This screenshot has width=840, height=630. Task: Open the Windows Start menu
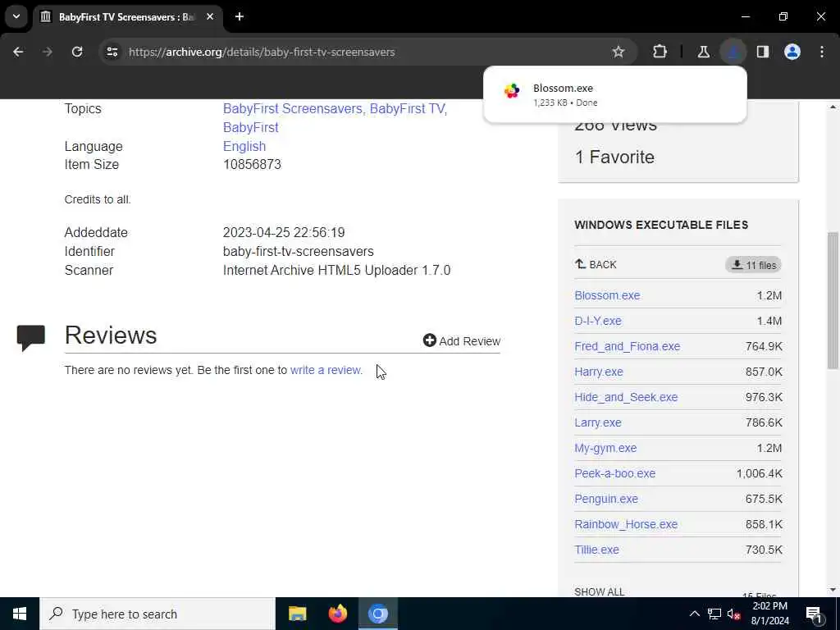(20, 614)
